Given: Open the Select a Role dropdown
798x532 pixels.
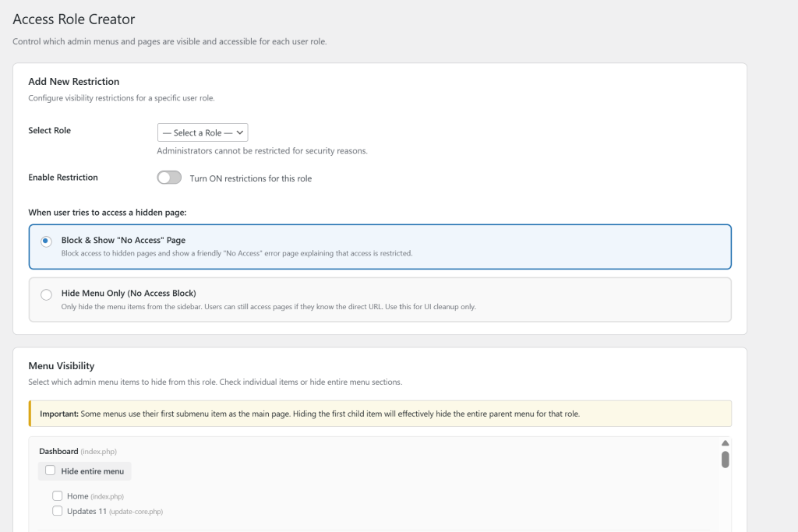Looking at the screenshot, I should tap(202, 132).
